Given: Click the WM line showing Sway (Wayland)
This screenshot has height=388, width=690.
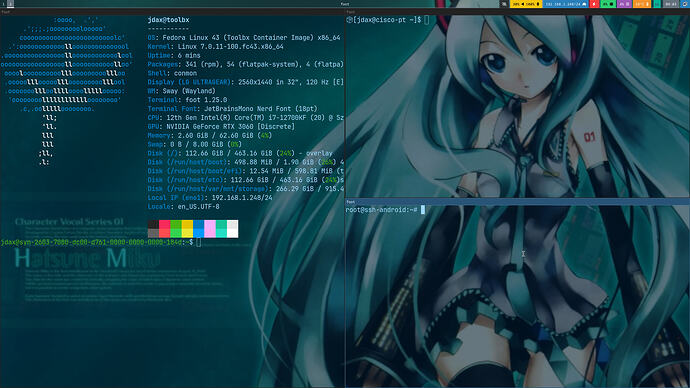Looking at the screenshot, I should pos(182,91).
